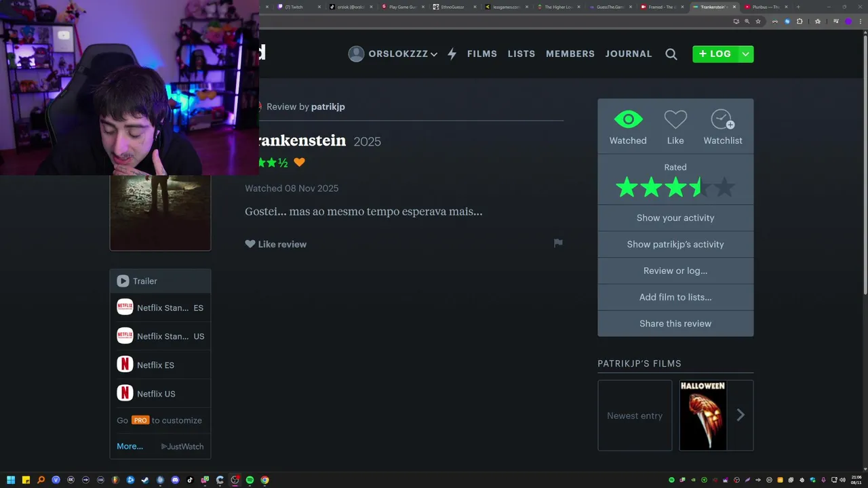The width and height of the screenshot is (868, 488).
Task: Click the Frankenstein poster image
Action: (160, 213)
